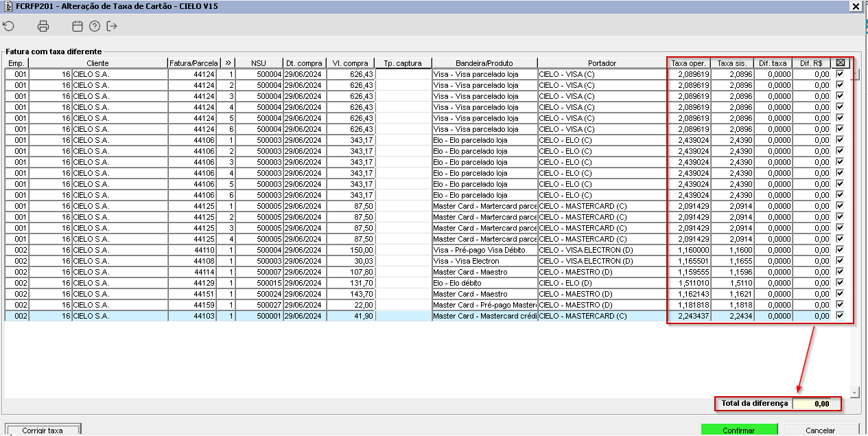
Task: Click the printer icon in toolbar
Action: click(x=43, y=26)
